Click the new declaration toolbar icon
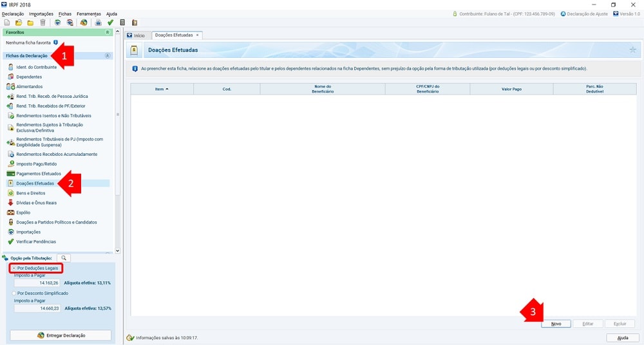Image resolution: width=644 pixels, height=345 pixels. point(7,23)
